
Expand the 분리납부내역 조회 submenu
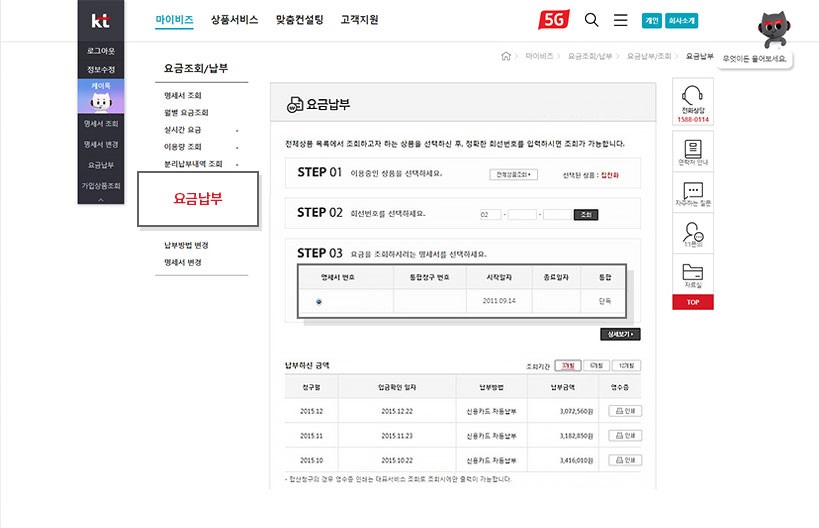pyautogui.click(x=237, y=165)
